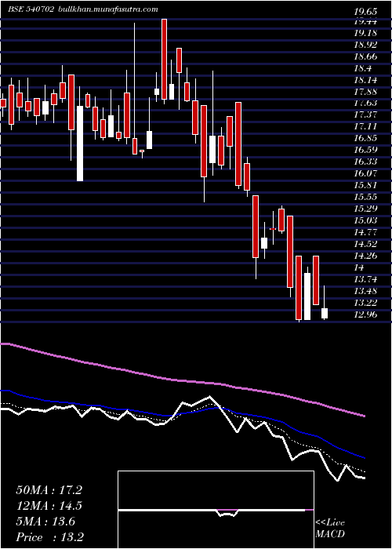Select the 13.48 price axis label
Viewport: 392px width, 549px height.
click(365, 291)
